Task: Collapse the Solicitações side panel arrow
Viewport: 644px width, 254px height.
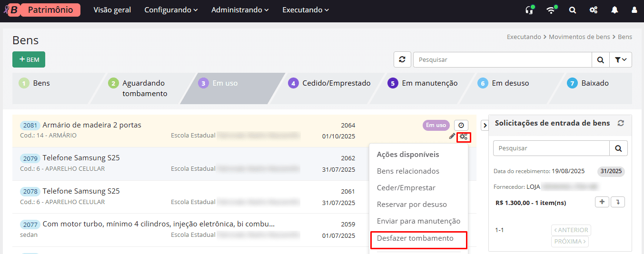Action: [x=485, y=125]
